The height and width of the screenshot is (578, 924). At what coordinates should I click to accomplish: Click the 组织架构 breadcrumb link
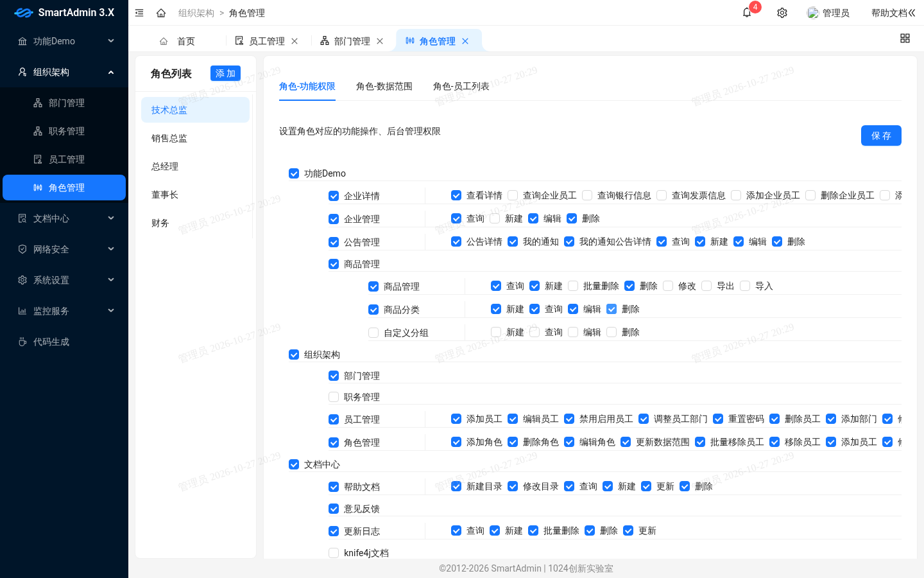[196, 13]
